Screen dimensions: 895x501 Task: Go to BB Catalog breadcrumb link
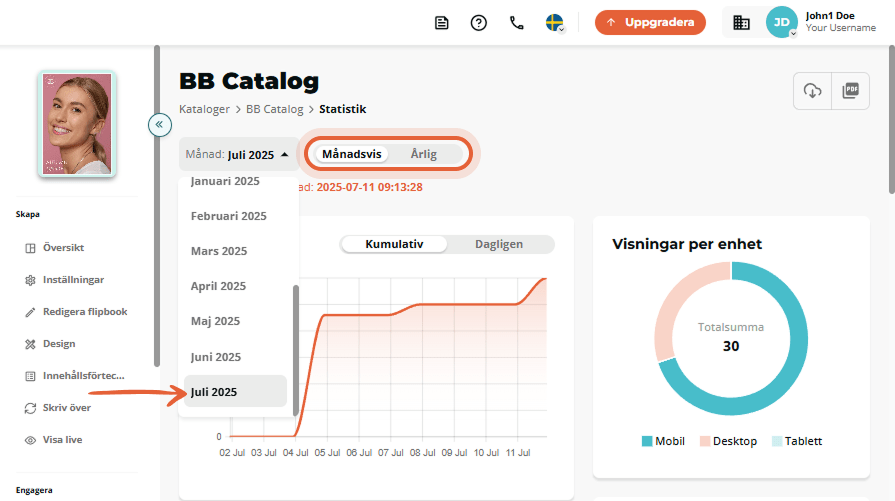[275, 109]
